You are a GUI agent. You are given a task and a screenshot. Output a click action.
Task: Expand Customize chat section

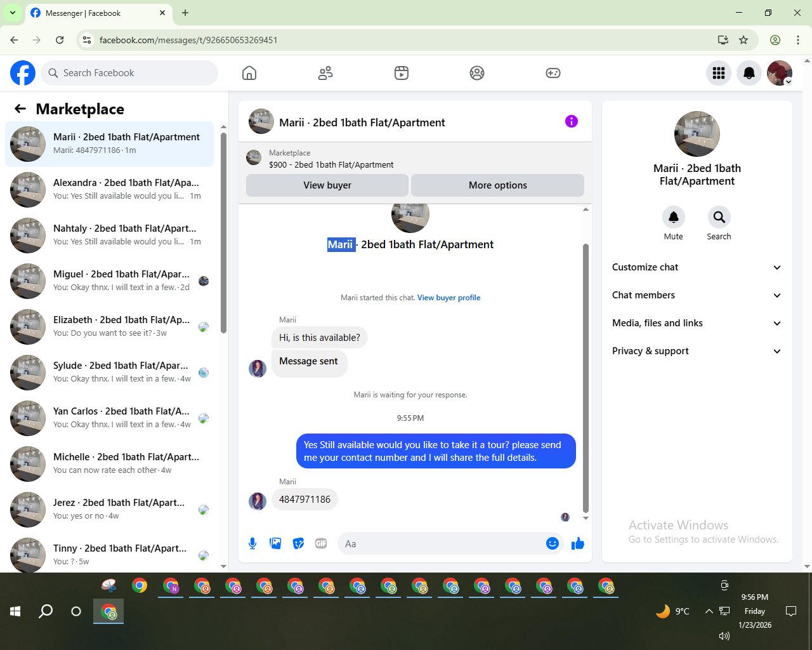[697, 267]
